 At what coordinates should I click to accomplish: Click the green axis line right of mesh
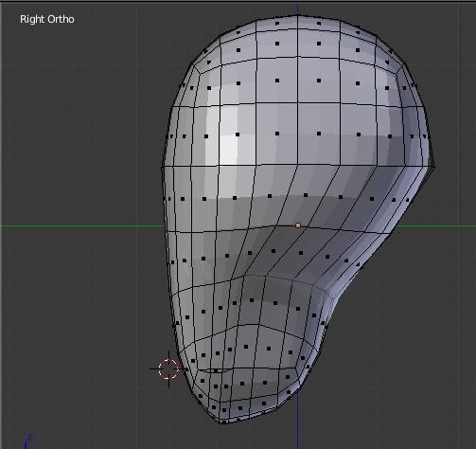(x=435, y=225)
